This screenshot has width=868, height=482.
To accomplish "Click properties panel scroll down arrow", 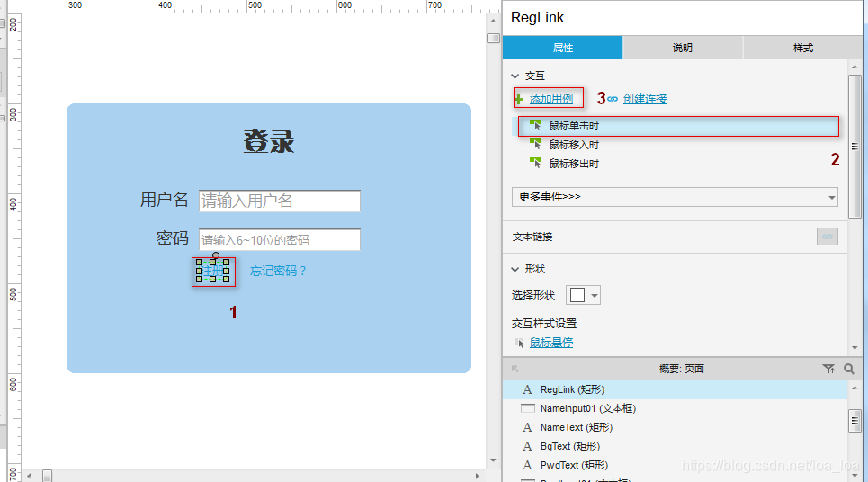I will tap(855, 348).
